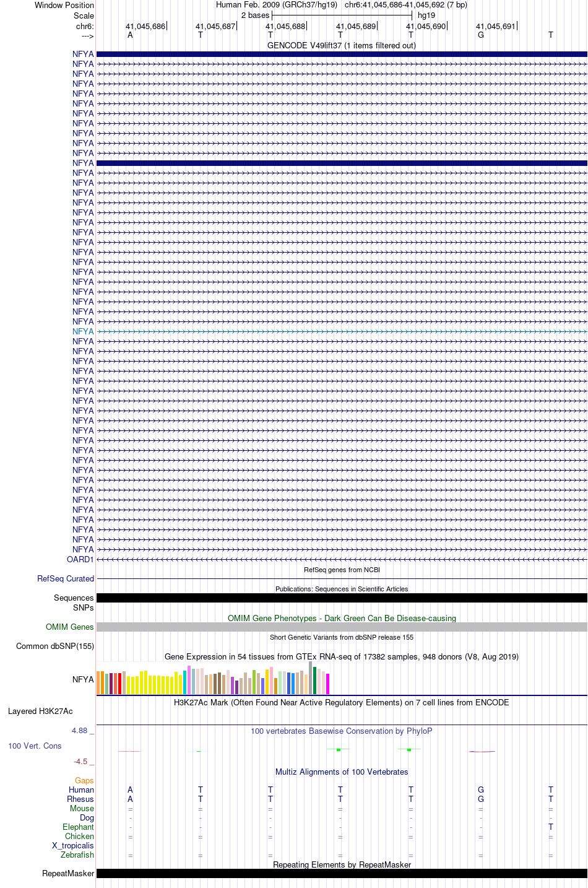Click the SNPs track label
Image resolution: width=588 pixels, height=888 pixels.
(83, 607)
